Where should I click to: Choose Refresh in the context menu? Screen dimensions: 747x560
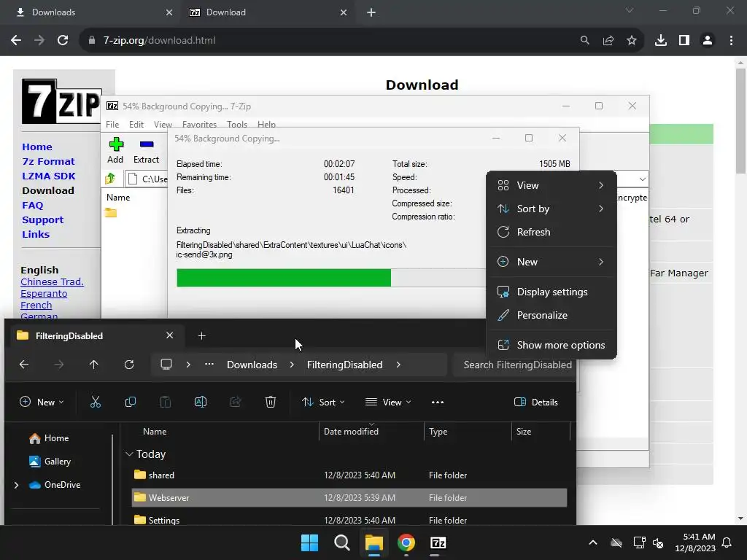[x=551, y=232]
